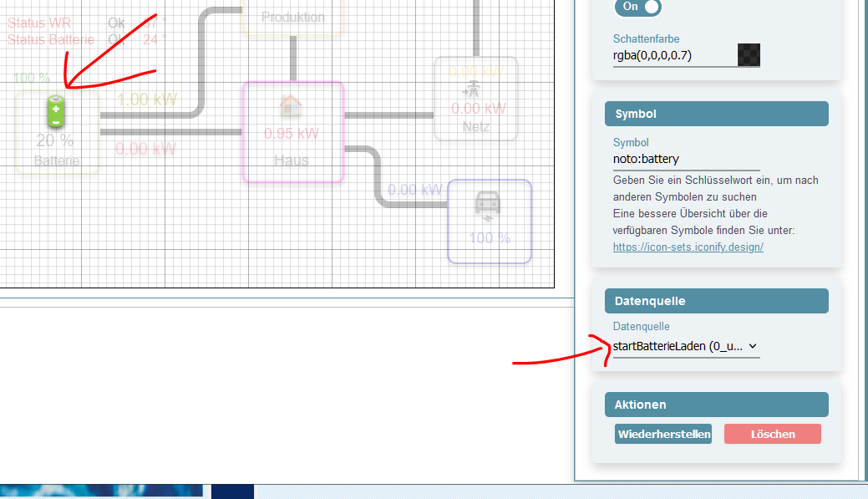The height and width of the screenshot is (499, 868).
Task: Select the 'Batterie' label on canvas
Action: 57,160
